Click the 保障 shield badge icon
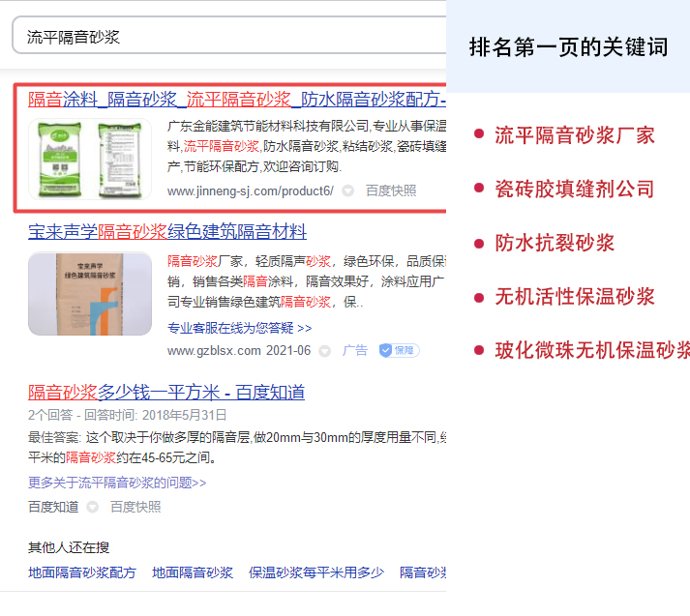This screenshot has height=616, width=690. click(x=399, y=350)
